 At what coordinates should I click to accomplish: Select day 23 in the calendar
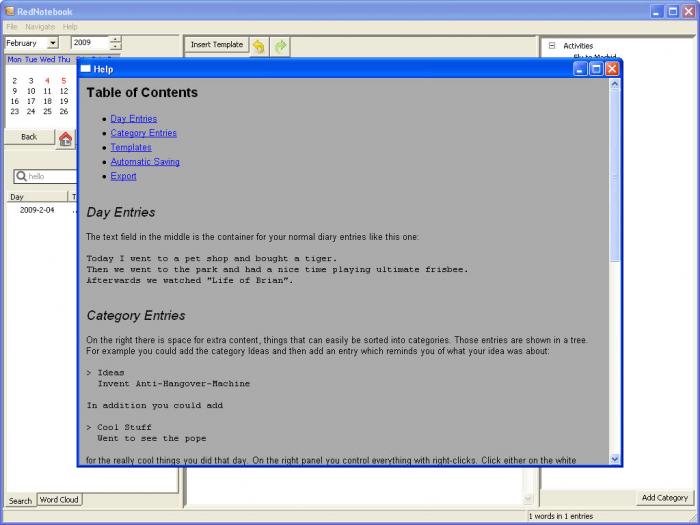click(15, 112)
